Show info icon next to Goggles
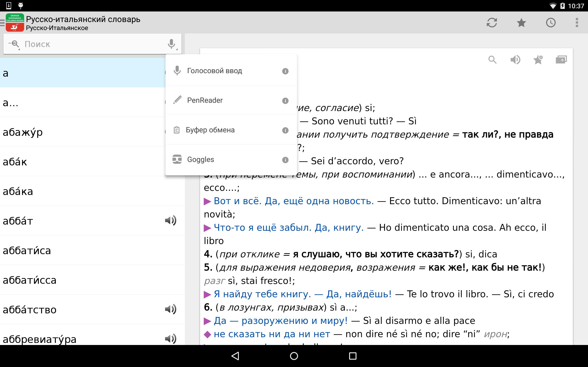The width and height of the screenshot is (588, 367). coord(285,160)
